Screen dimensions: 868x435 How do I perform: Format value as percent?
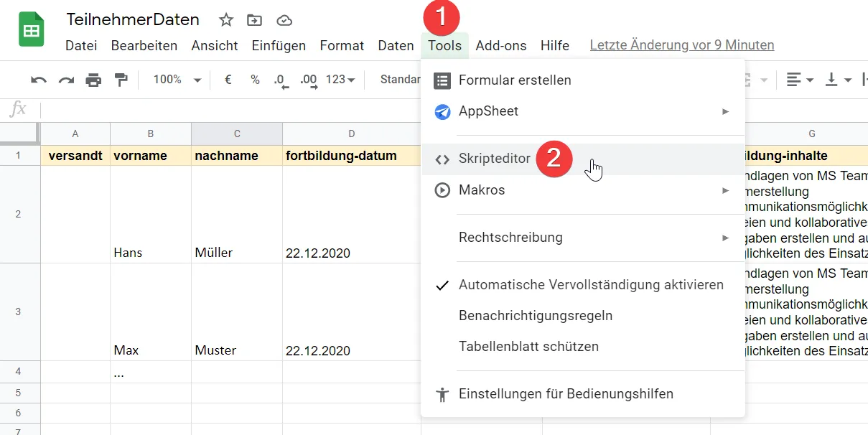pyautogui.click(x=255, y=80)
